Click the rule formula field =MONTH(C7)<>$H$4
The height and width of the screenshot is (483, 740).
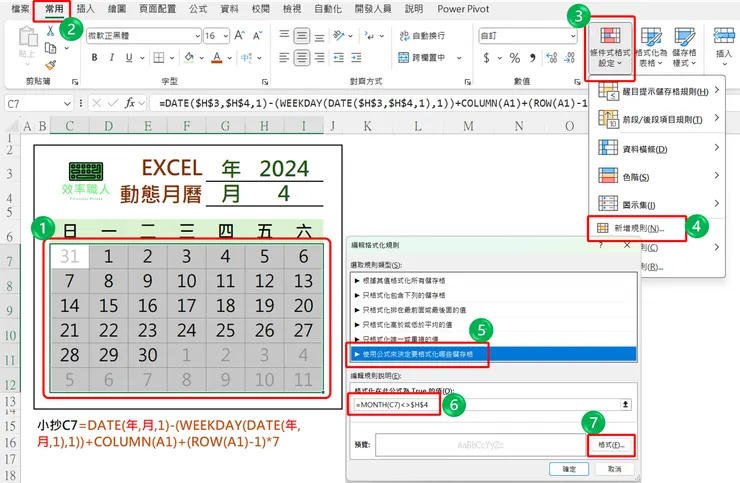[x=486, y=405]
